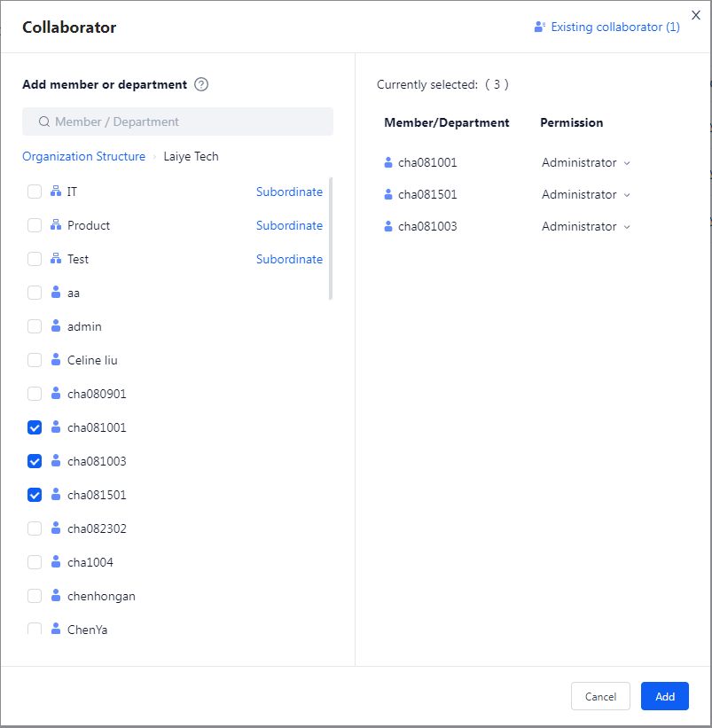712x728 pixels.
Task: Click the IT department icon
Action: (x=55, y=192)
